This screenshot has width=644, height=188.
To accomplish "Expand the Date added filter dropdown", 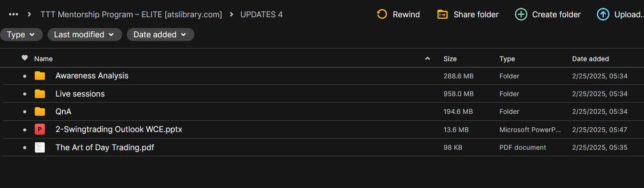I will click(160, 35).
